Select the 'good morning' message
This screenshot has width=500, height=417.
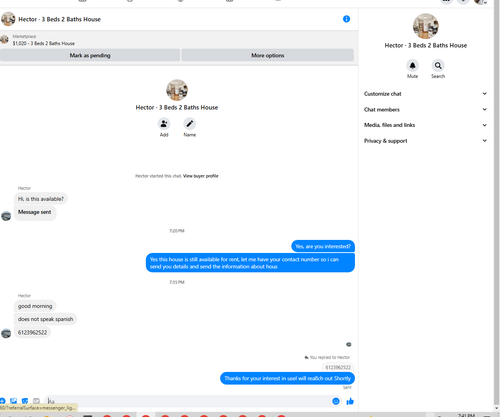[x=35, y=306]
